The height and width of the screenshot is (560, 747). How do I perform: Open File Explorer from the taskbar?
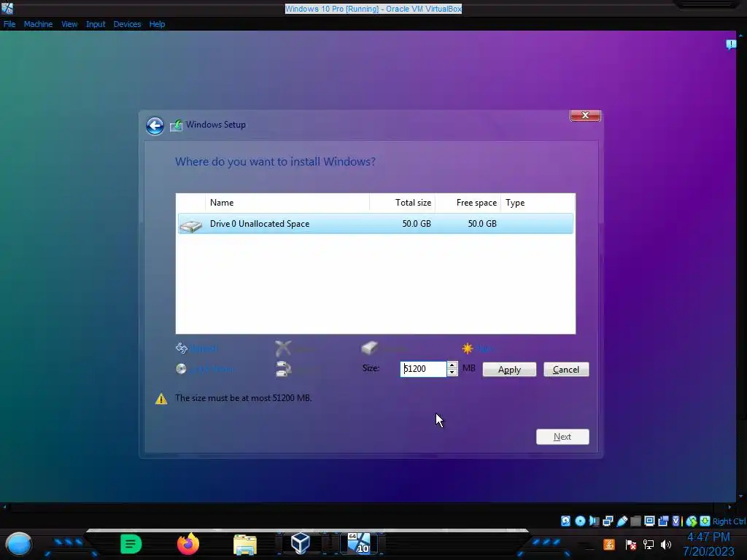(x=245, y=544)
